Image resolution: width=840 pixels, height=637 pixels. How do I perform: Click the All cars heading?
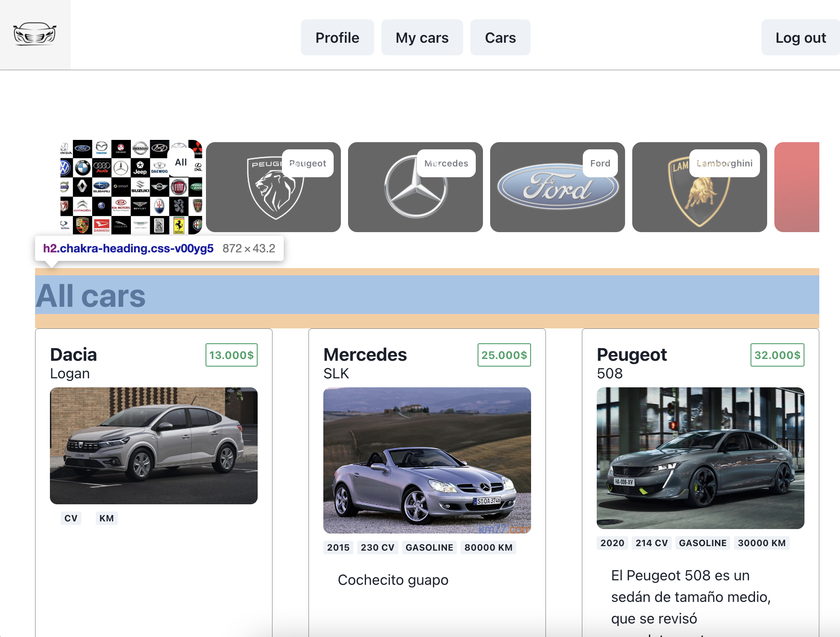coord(91,296)
